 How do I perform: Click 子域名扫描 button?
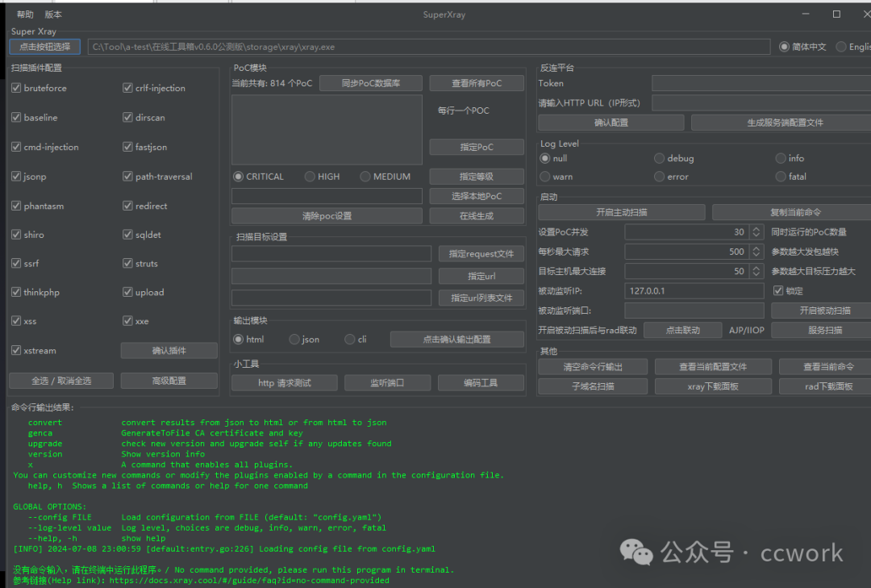click(593, 386)
